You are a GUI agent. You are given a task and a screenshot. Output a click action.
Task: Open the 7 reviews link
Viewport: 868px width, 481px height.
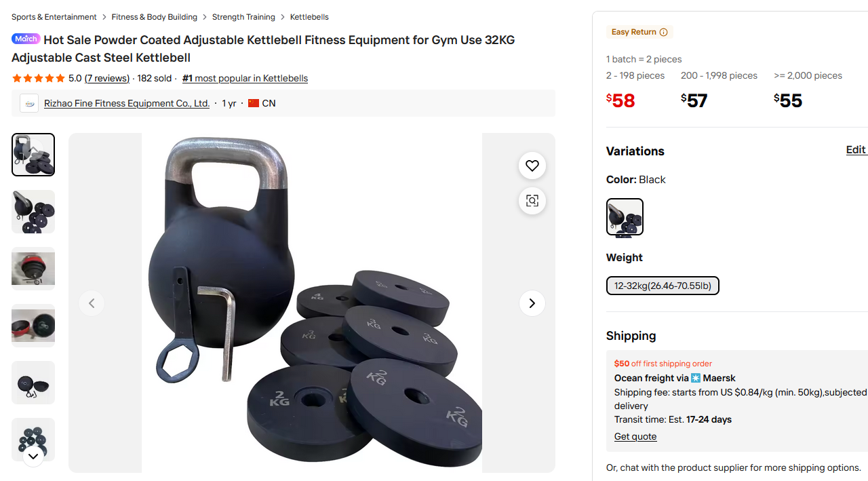[107, 79]
